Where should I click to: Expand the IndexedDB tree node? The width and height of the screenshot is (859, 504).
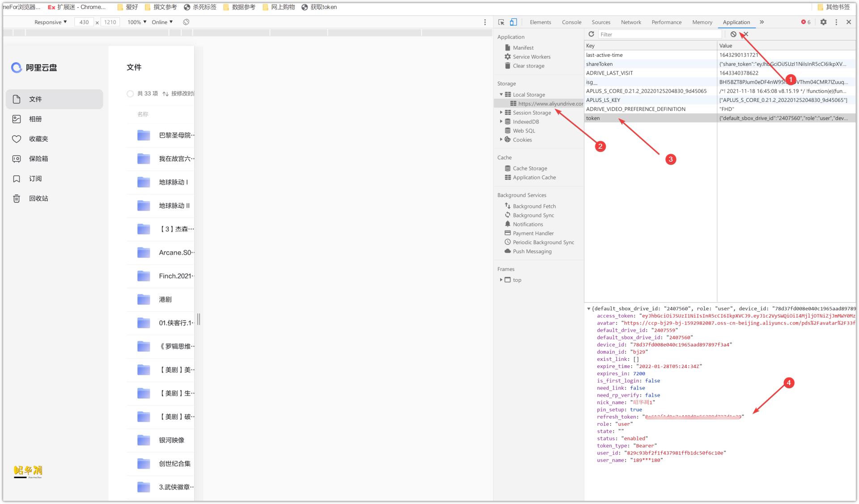501,122
